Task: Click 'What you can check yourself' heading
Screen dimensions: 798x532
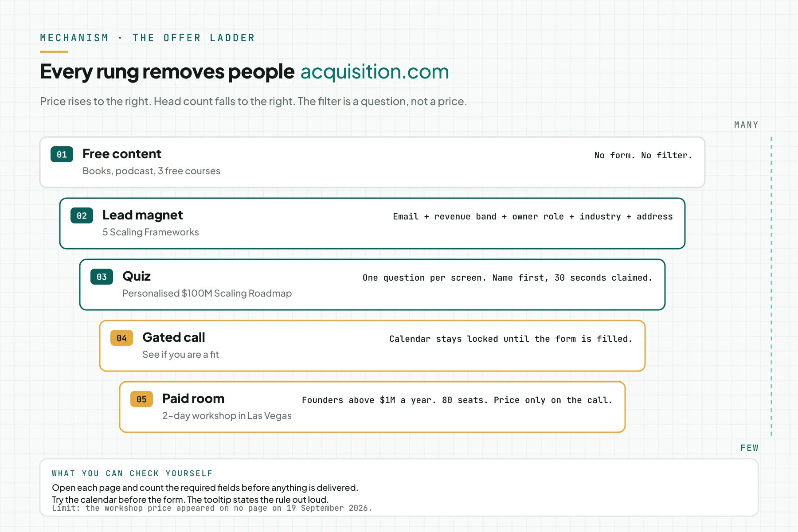Action: (x=132, y=473)
